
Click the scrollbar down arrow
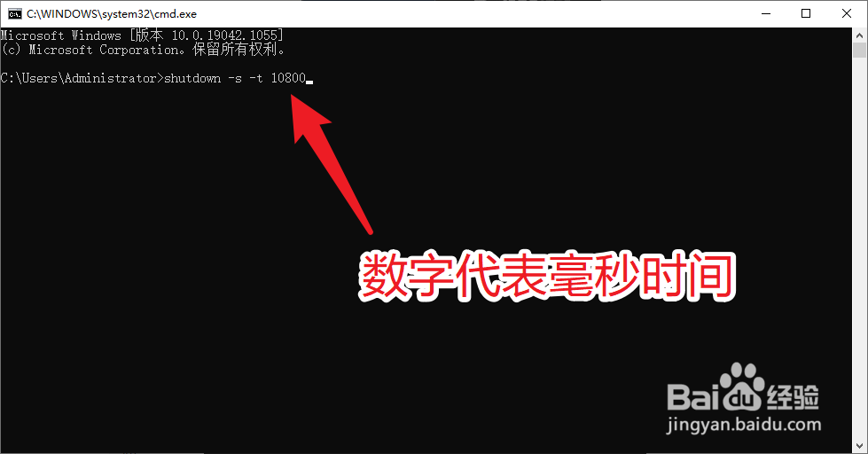pyautogui.click(x=859, y=446)
